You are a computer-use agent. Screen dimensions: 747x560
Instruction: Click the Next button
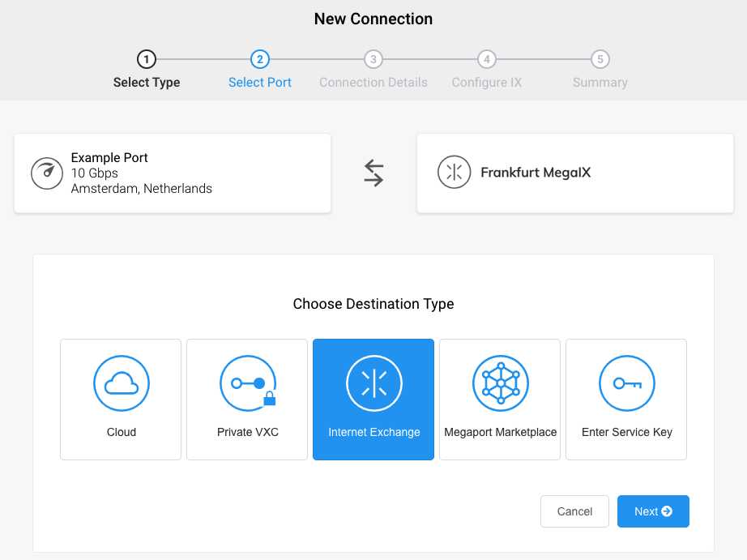pyautogui.click(x=653, y=511)
